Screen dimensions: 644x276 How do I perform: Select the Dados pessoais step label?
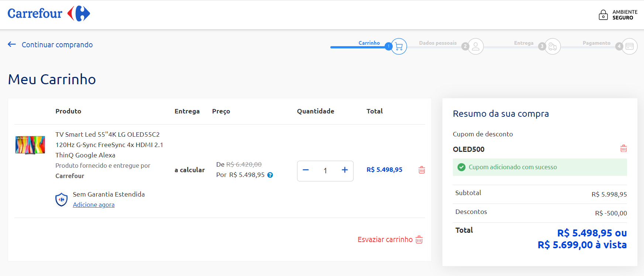click(x=438, y=43)
